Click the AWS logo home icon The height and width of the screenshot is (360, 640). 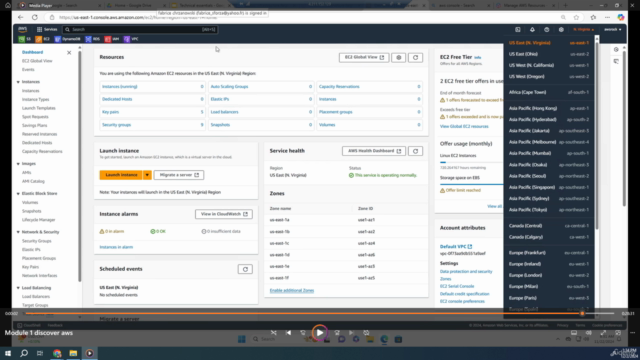[22, 29]
